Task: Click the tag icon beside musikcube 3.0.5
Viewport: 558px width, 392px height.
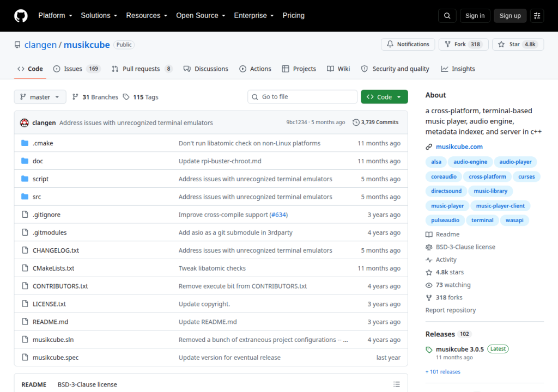Action: (429, 350)
